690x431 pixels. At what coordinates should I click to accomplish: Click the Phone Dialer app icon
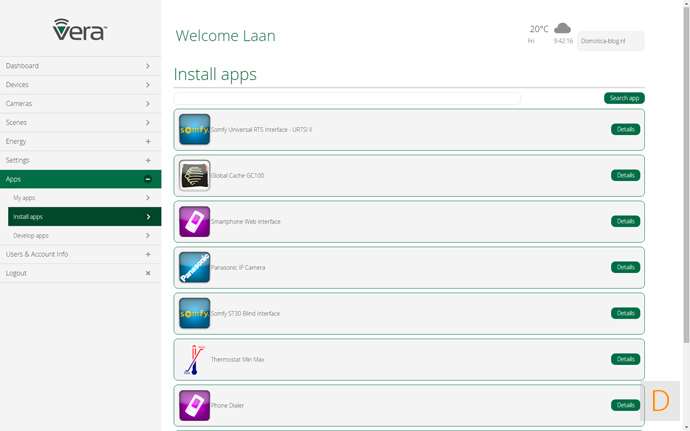(x=194, y=406)
